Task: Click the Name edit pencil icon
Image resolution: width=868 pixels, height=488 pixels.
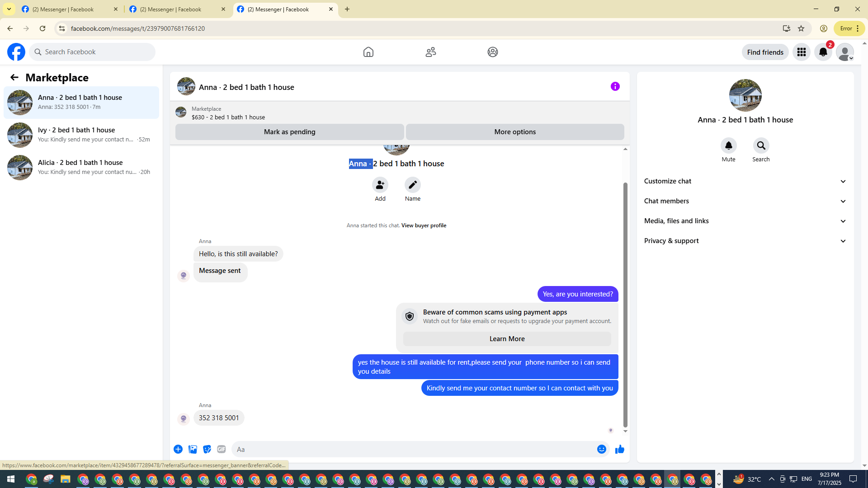Action: pos(413,185)
